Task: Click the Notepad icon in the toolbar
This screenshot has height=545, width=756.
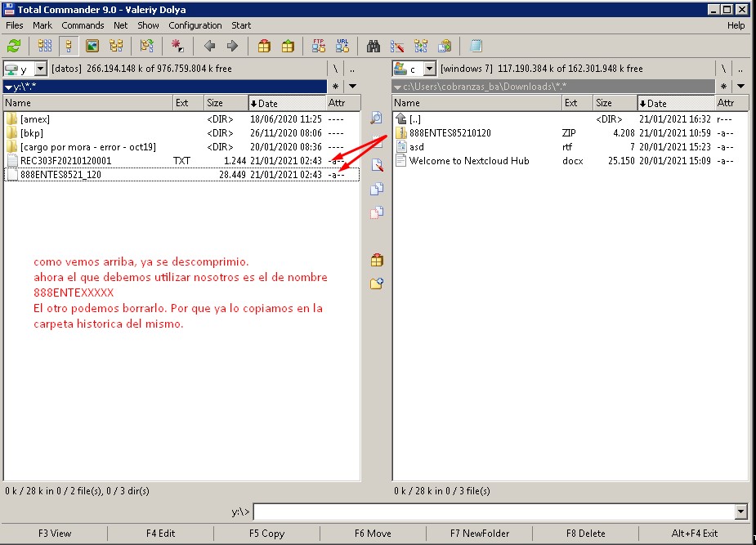Action: (x=476, y=47)
